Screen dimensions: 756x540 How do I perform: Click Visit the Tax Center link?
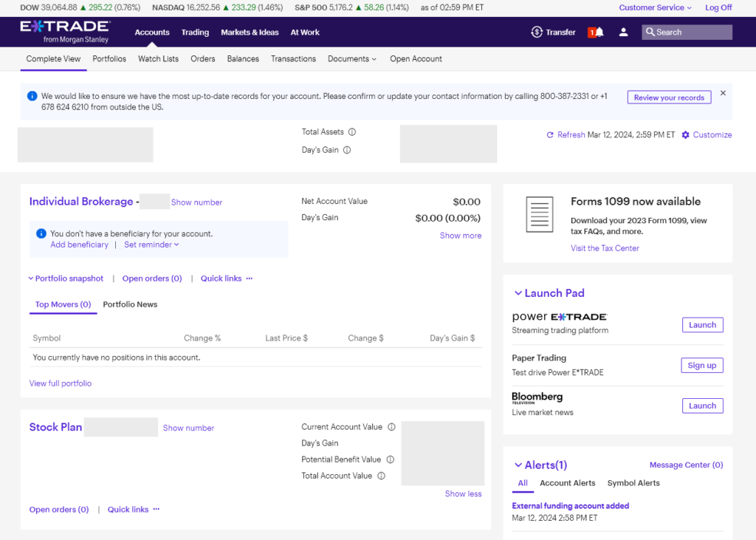pos(605,248)
